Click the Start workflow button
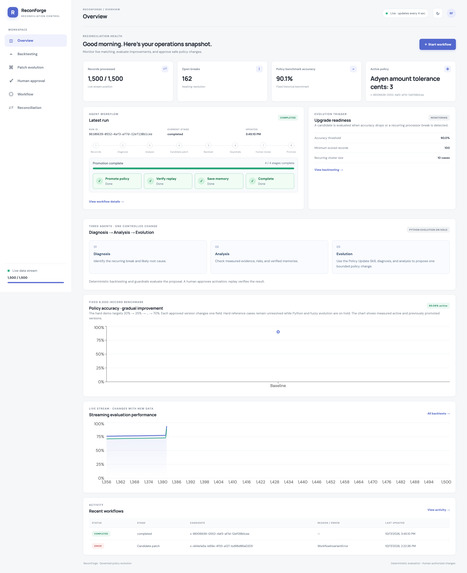The width and height of the screenshot is (467, 573). 437,44
